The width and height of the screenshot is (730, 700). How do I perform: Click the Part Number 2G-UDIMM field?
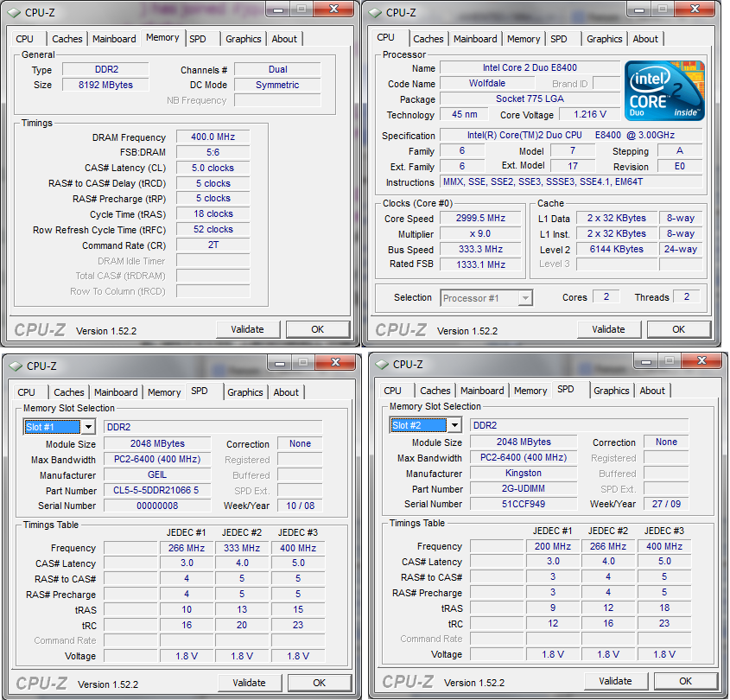coord(524,488)
